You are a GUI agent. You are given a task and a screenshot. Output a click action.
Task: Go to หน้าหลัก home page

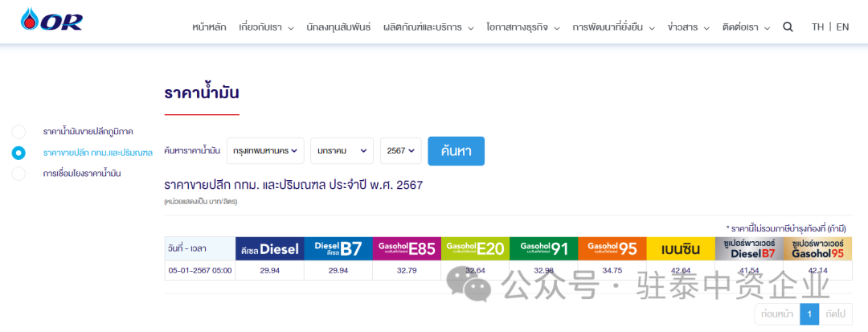click(209, 27)
